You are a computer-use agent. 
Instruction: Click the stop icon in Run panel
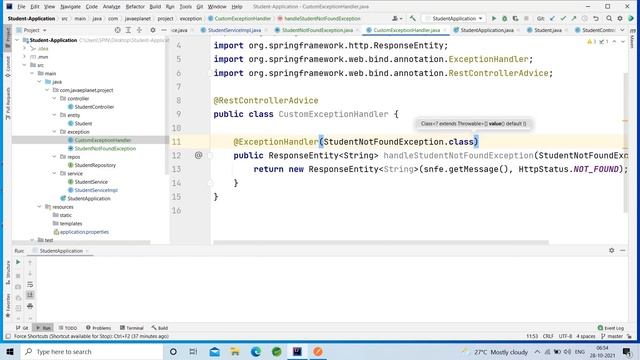click(18, 276)
